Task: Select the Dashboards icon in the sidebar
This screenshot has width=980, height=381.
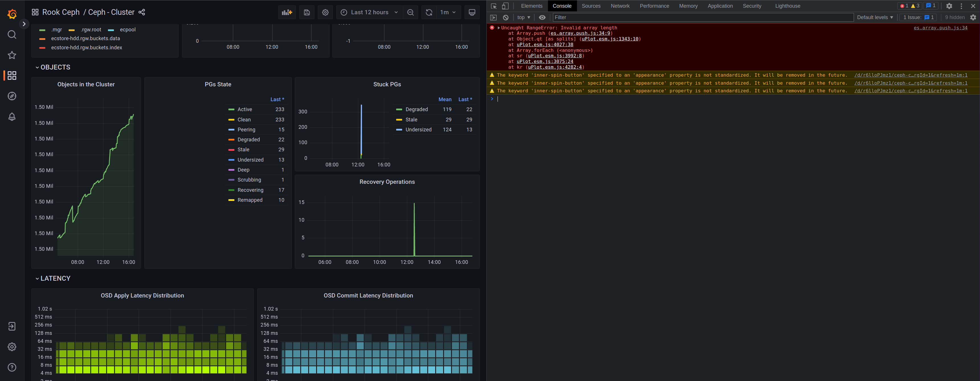Action: 12,75
